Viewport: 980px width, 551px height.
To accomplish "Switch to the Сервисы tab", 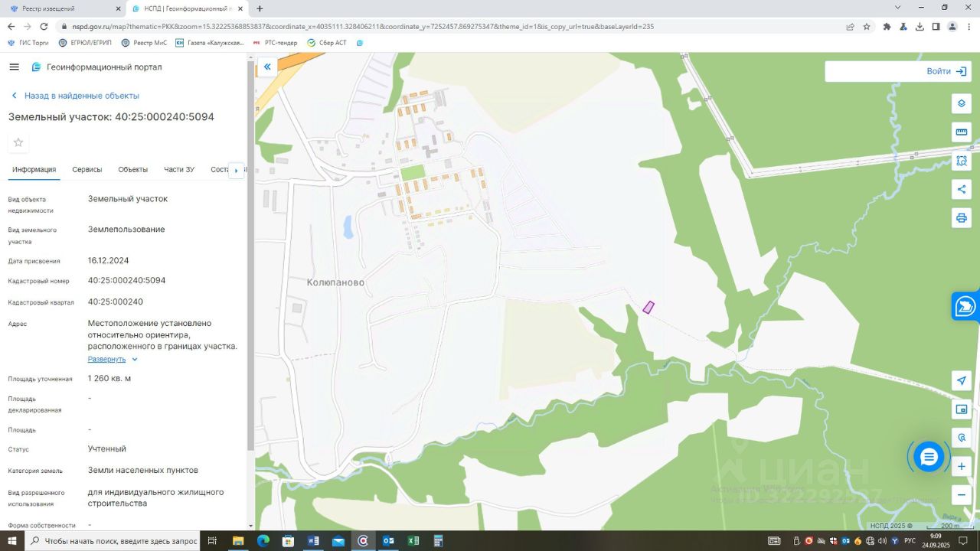I will (87, 169).
